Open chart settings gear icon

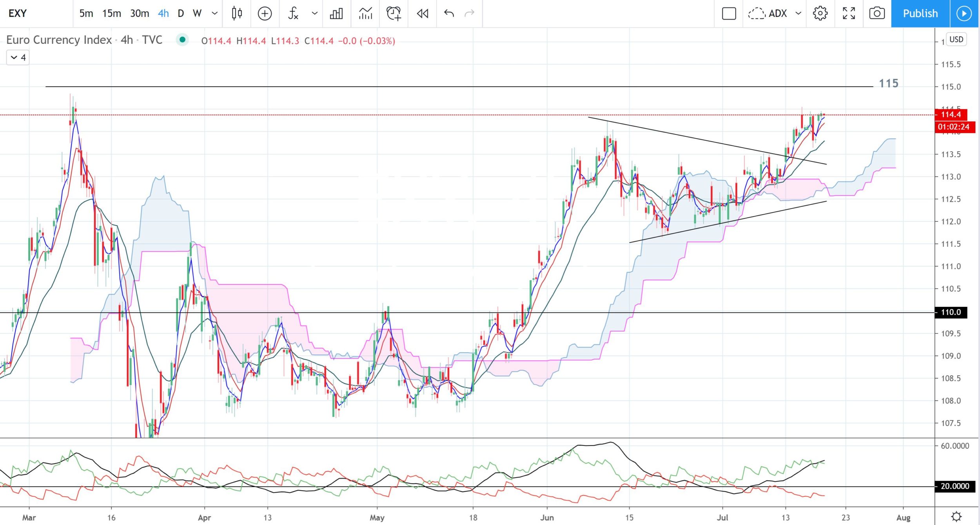(820, 14)
